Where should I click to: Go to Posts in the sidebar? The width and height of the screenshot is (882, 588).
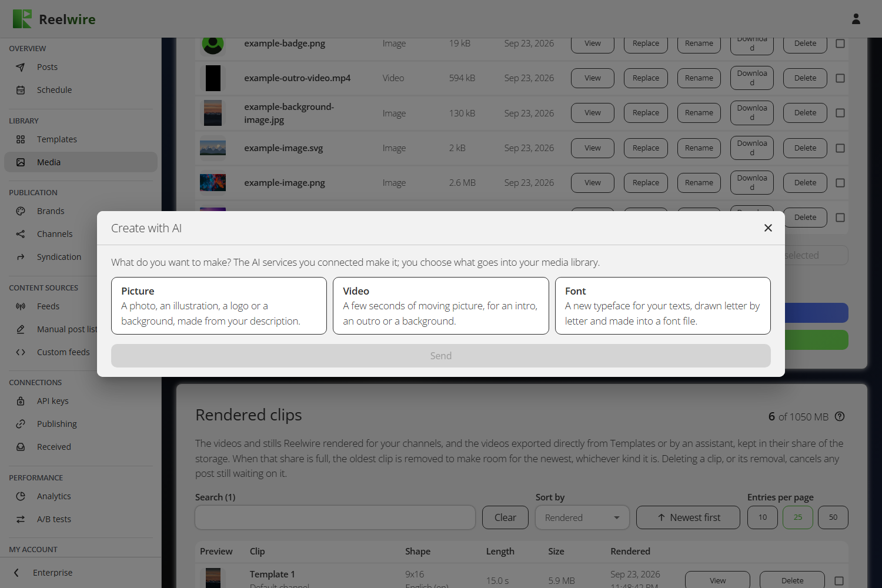(81, 67)
